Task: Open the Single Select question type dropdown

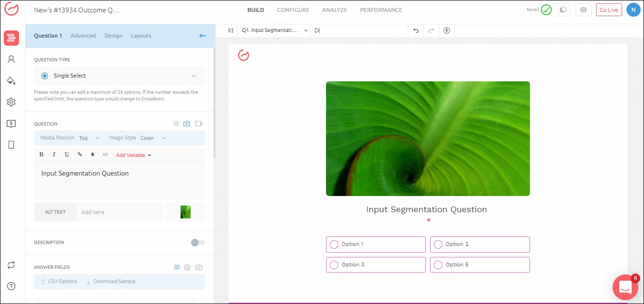Action: [x=119, y=75]
